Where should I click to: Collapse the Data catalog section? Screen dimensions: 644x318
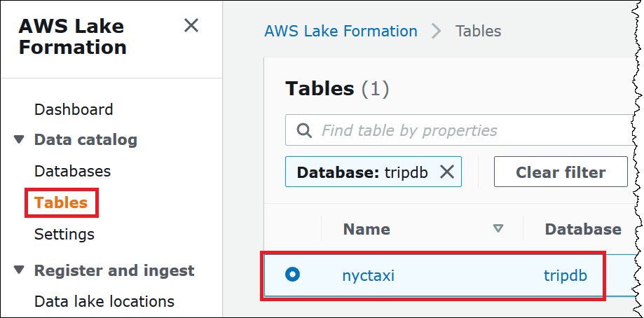[x=19, y=139]
